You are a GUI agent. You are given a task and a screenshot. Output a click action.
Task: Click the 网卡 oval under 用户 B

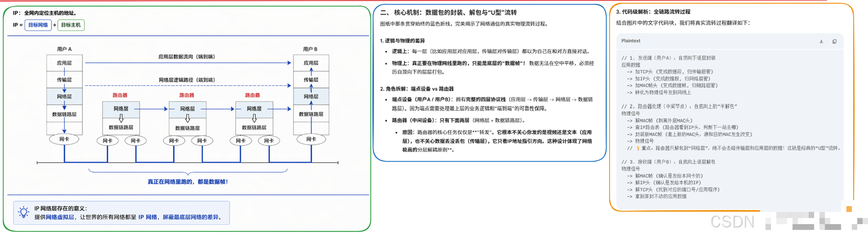(311, 140)
